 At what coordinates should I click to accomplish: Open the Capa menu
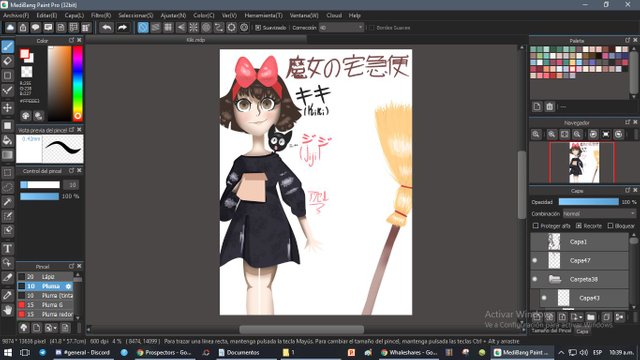point(74,16)
